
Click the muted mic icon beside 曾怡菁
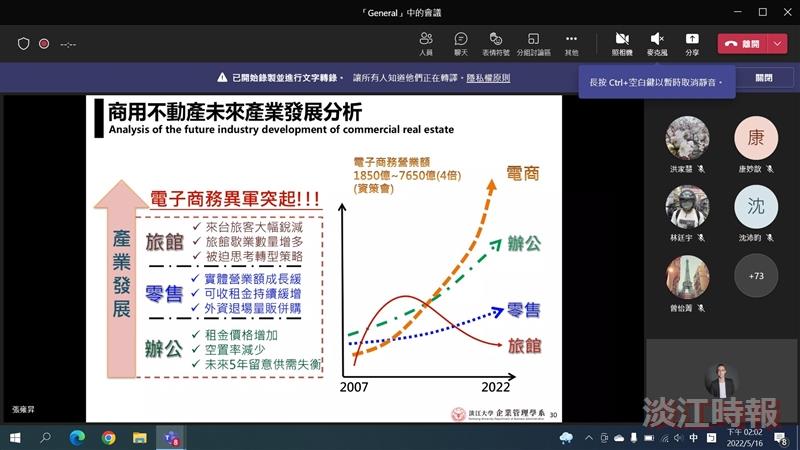pos(702,308)
